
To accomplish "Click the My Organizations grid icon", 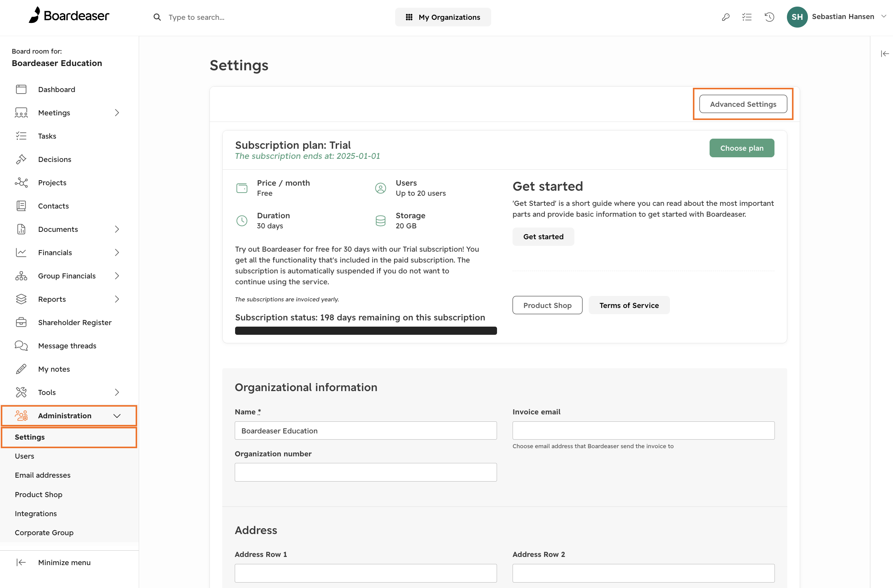I will coord(409,17).
